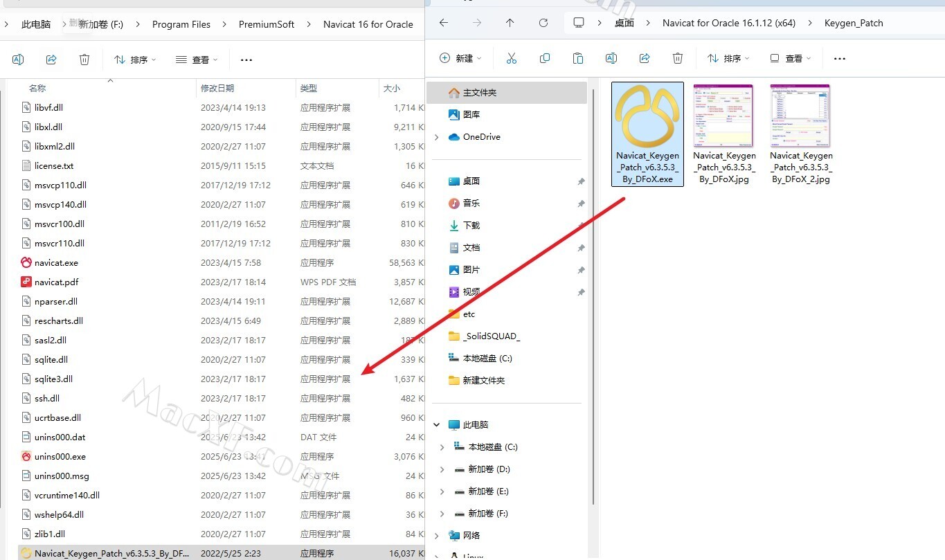Expand the 新加卷 (D:) drive node

442,469
